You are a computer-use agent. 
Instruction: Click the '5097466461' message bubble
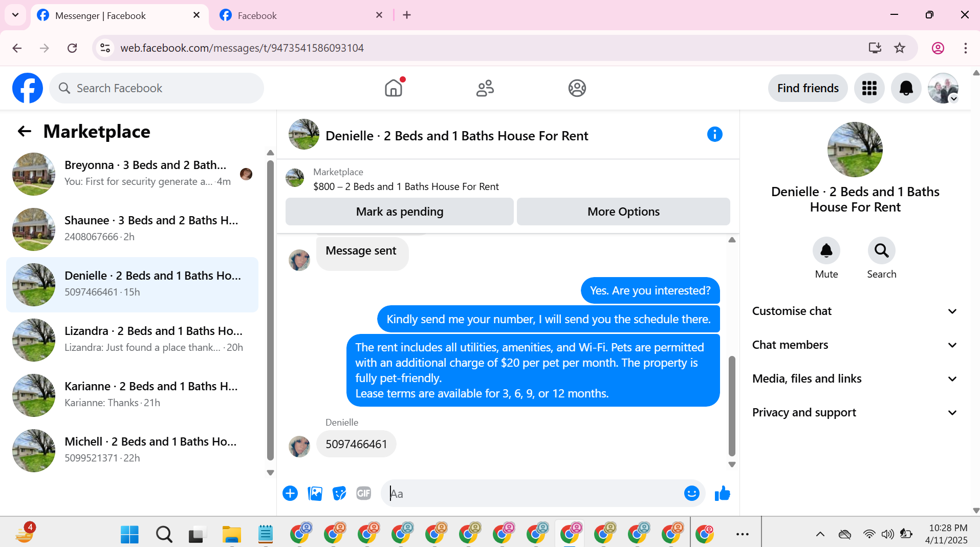pyautogui.click(x=356, y=444)
